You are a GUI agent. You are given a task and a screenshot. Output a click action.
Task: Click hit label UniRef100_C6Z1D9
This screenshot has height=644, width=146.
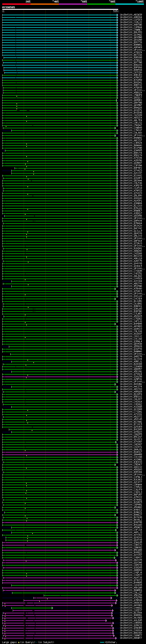point(131,115)
